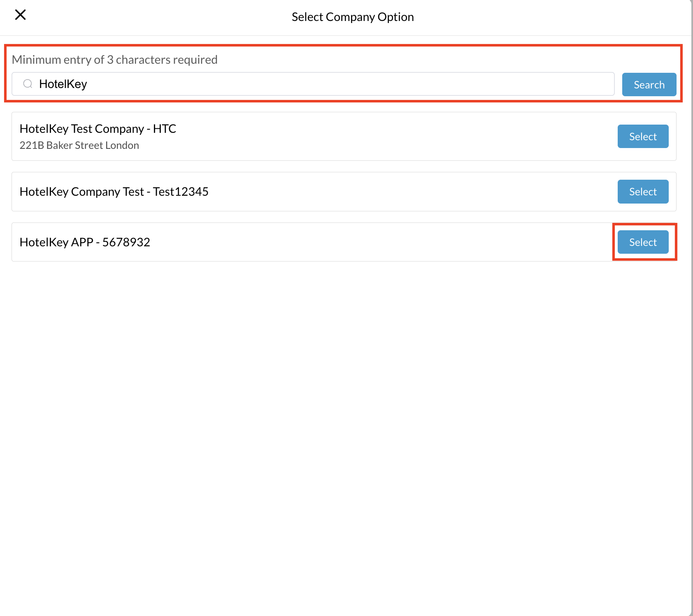This screenshot has height=616, width=693.
Task: Click the company name HotelKey Test Company - HTC
Action: coord(98,128)
